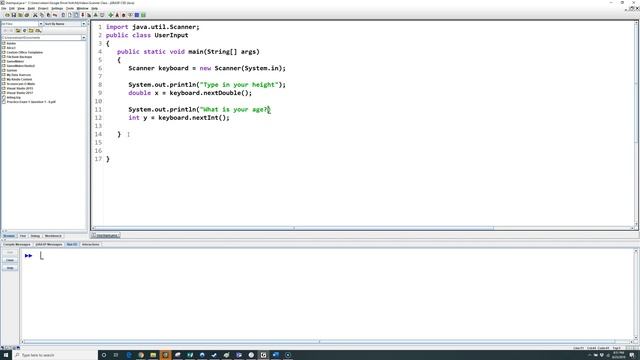Open File Explorer from taskbar

click(x=153, y=355)
